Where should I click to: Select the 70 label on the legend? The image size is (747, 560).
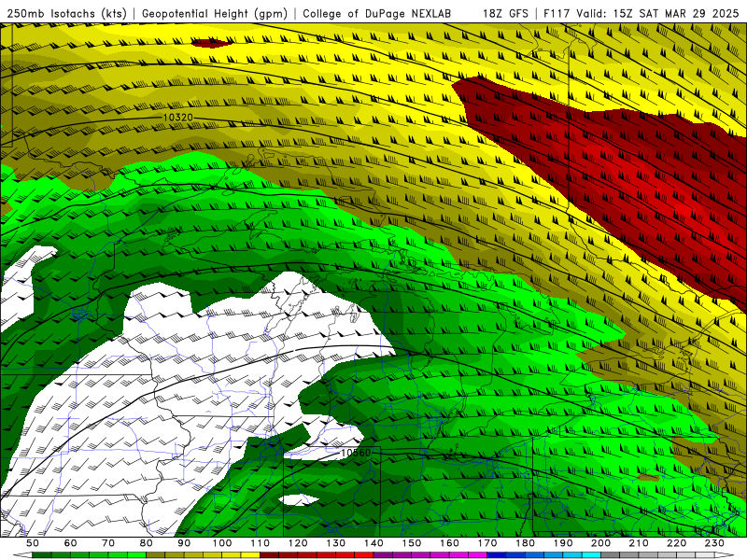point(108,543)
